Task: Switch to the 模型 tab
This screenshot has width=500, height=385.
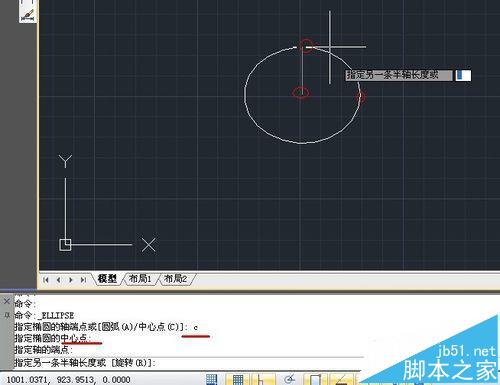Action: point(107,279)
